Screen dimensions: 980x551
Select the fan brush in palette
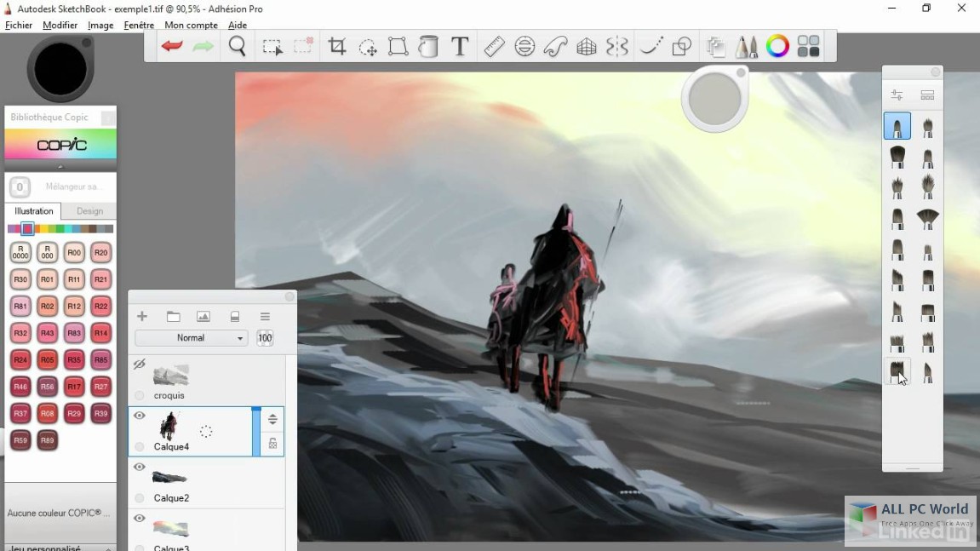927,219
